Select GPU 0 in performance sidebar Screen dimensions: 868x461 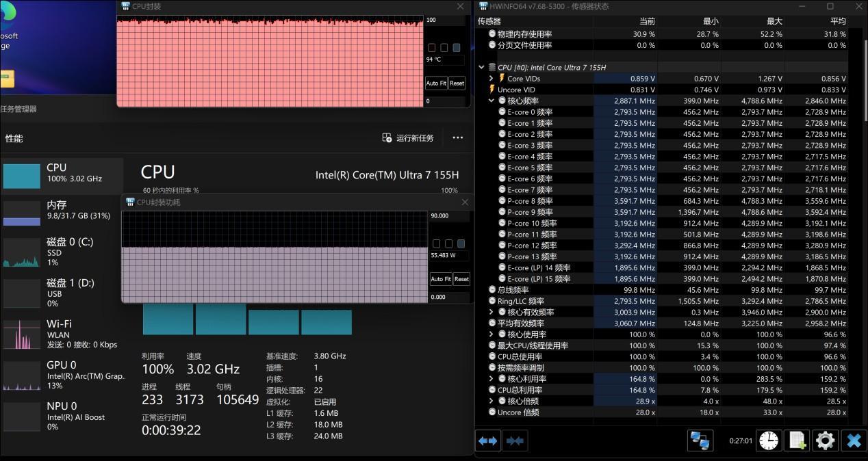(62, 374)
